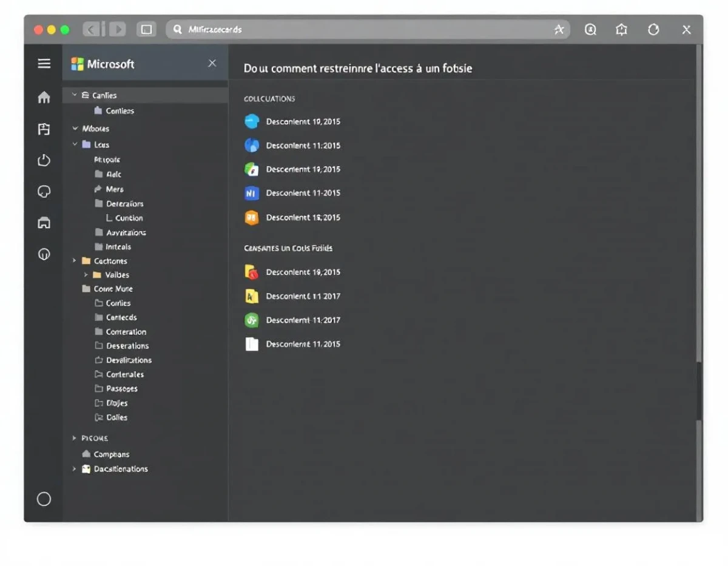
Task: Open the yellow folder icon with a red badge
Action: (252, 272)
